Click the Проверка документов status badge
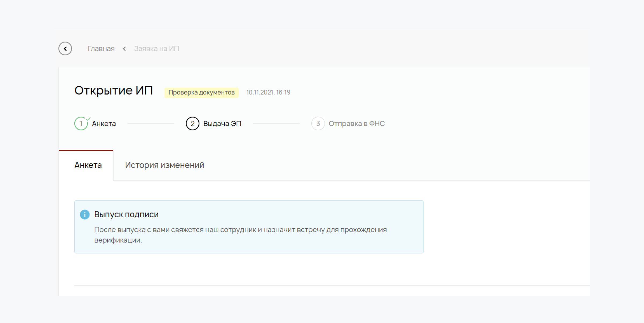Screen dimensions: 644x323 click(201, 93)
